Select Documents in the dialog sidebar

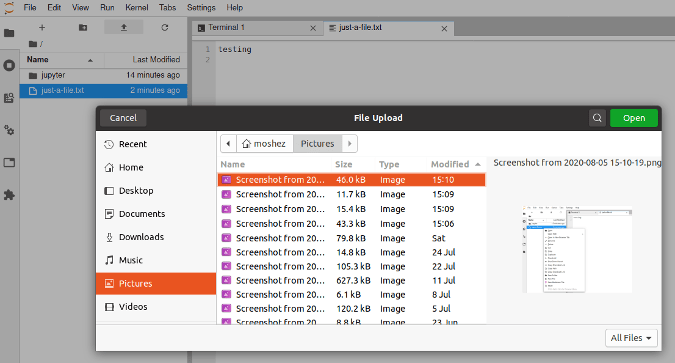pos(156,214)
